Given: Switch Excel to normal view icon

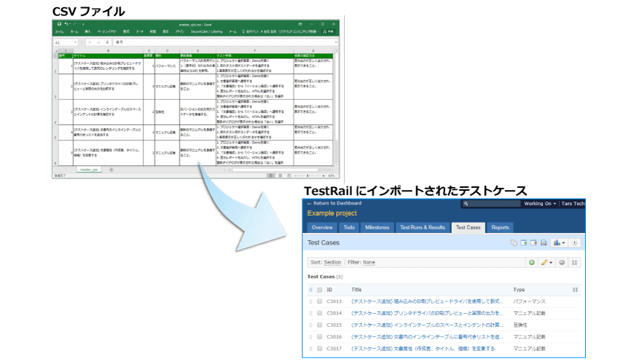Looking at the screenshot, I should point(271,175).
